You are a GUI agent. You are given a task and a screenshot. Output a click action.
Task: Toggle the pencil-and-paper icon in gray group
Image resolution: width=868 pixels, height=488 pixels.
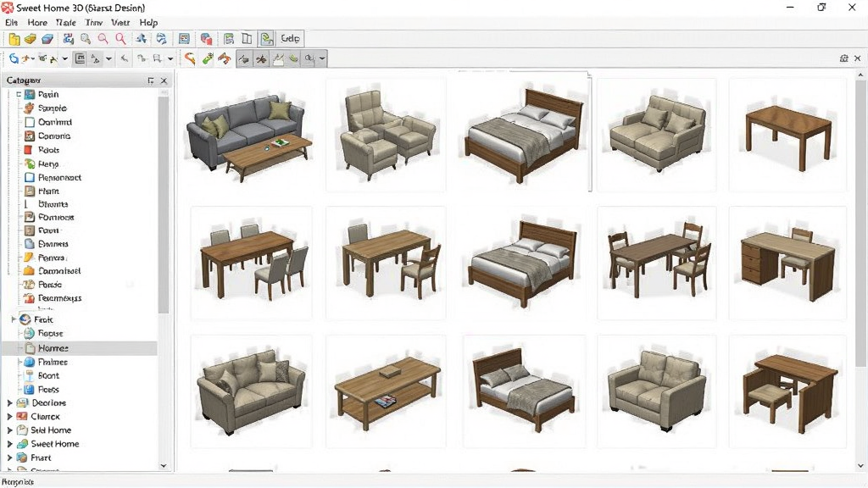[278, 58]
